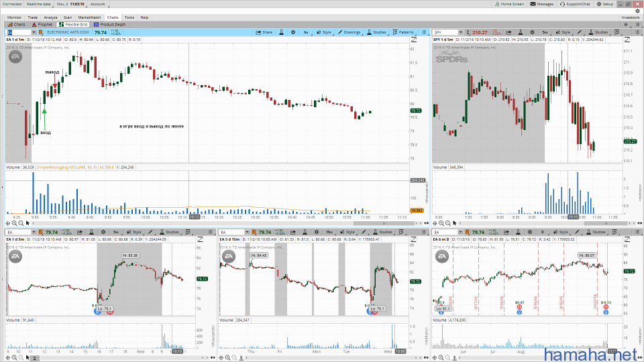Click the Hi: 86.07 price bubble on the daily chart

587,255
